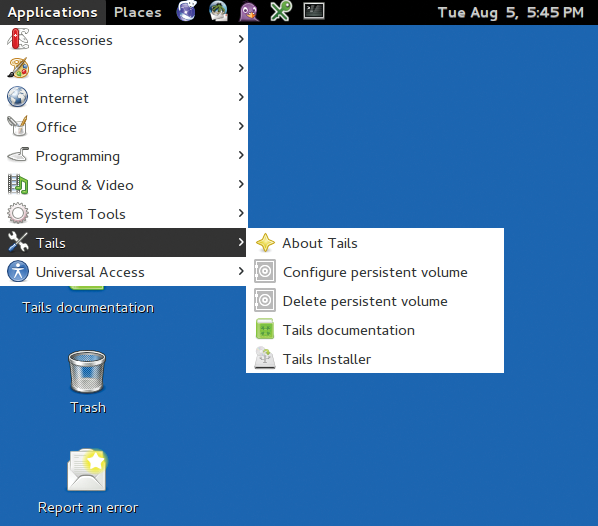Click the Tails Installer USB icon
The image size is (598, 526).
pos(265,358)
